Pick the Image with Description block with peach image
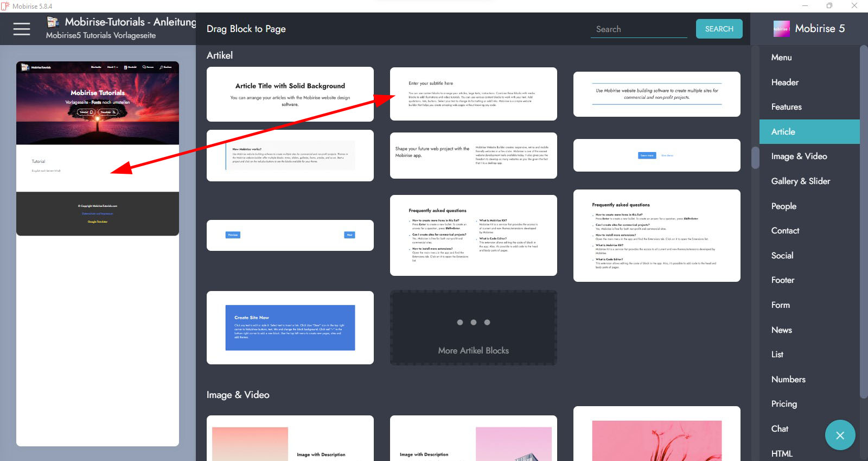Screen dimensions: 868x461 coord(290,438)
